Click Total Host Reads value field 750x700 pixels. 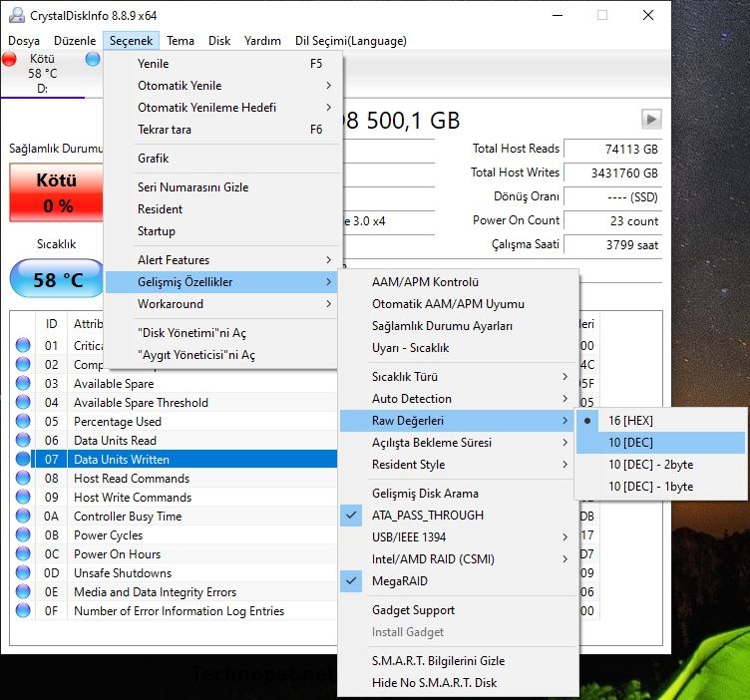click(612, 149)
